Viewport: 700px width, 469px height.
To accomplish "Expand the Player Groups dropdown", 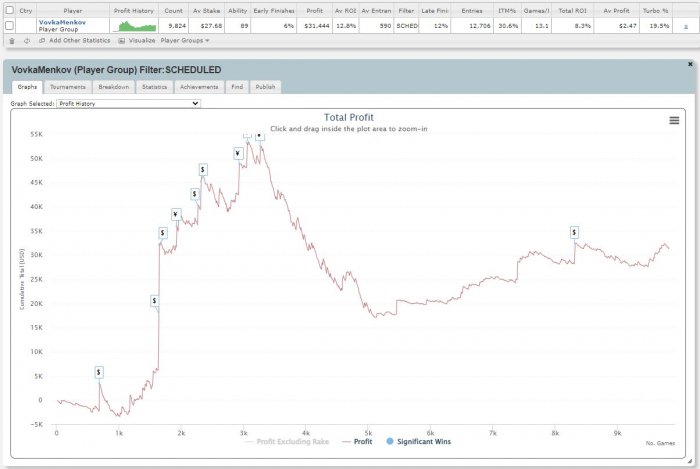I will [x=185, y=41].
